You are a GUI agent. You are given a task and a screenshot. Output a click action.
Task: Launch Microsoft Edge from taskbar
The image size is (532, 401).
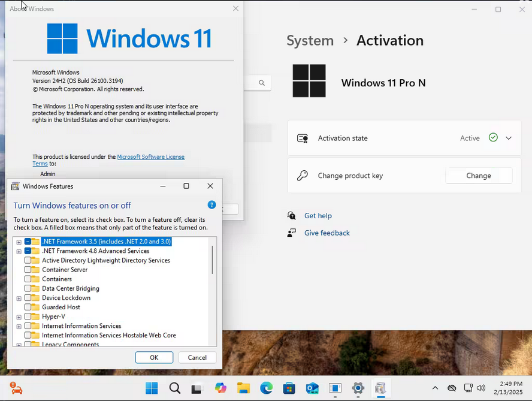[x=267, y=388]
